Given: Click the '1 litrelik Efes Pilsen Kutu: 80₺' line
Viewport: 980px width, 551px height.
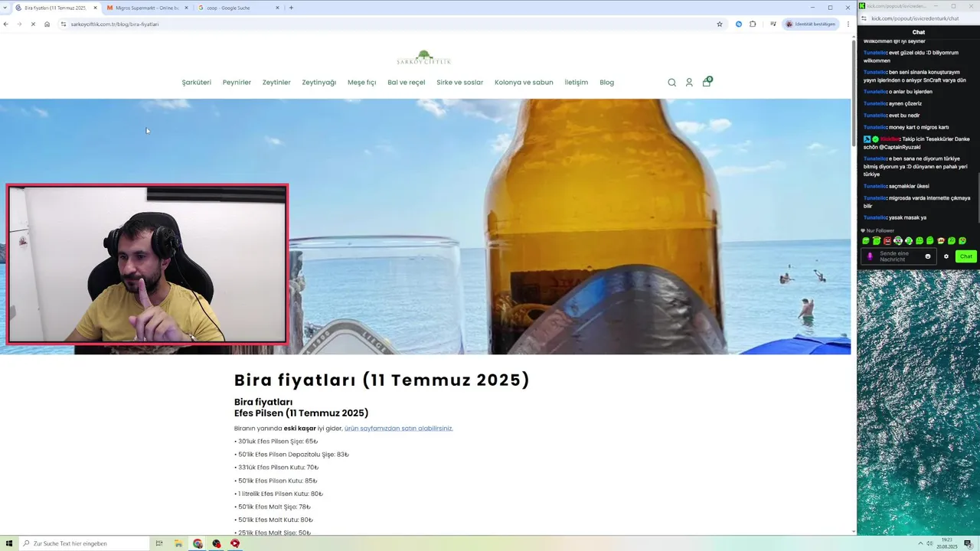Looking at the screenshot, I should (279, 494).
